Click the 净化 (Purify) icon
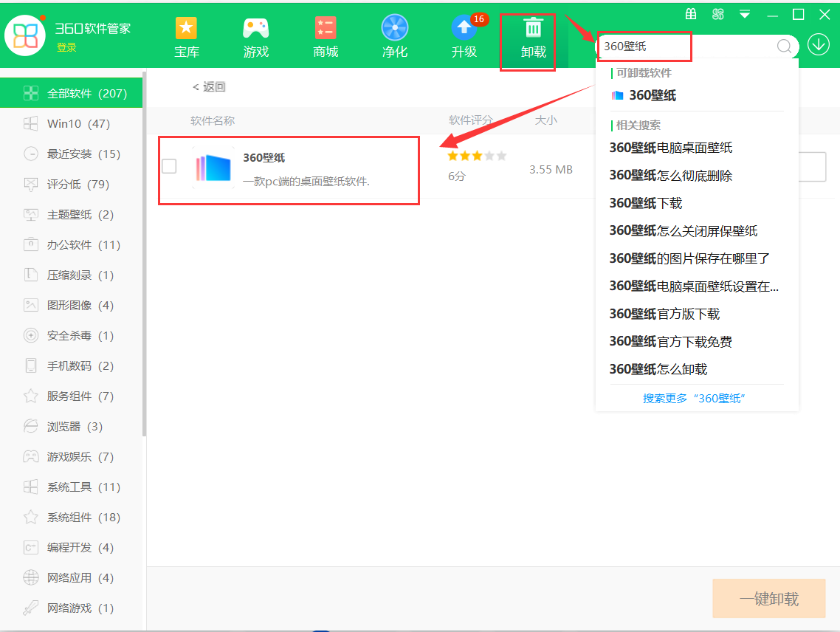The image size is (840, 632). coord(394,35)
